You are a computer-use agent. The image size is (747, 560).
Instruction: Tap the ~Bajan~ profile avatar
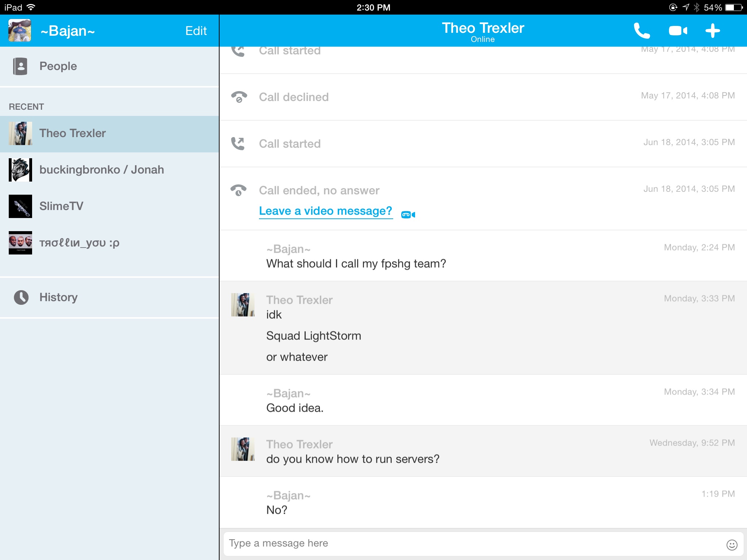coord(20,31)
